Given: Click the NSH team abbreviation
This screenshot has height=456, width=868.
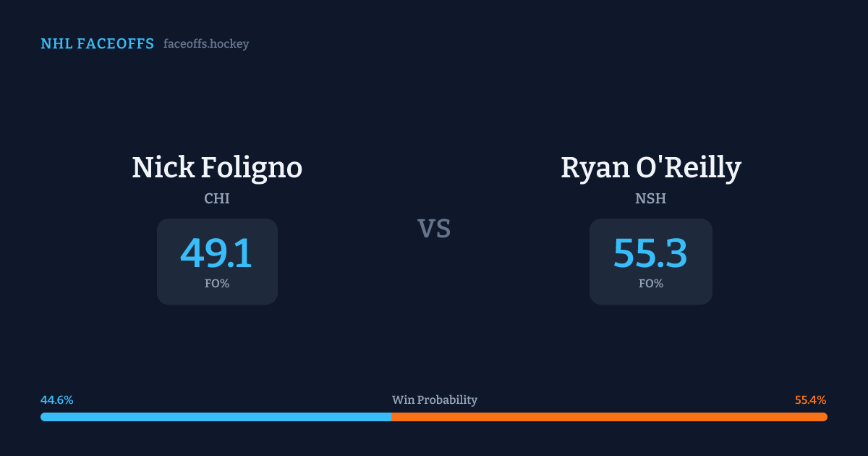Looking at the screenshot, I should [651, 198].
